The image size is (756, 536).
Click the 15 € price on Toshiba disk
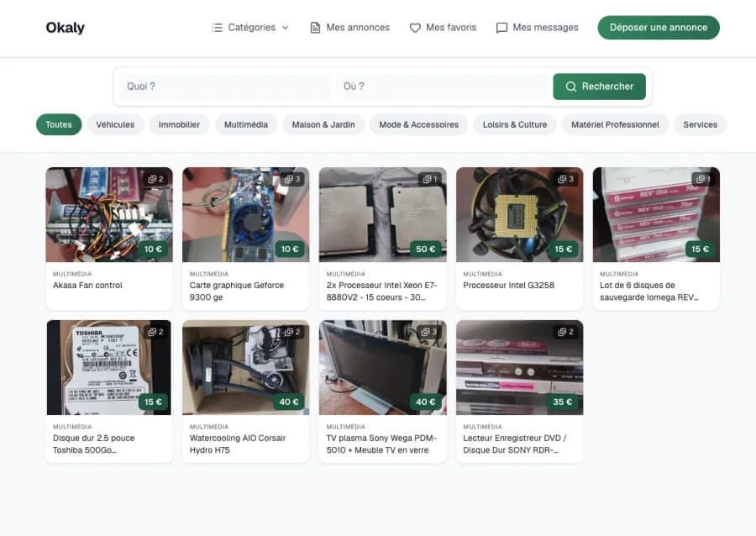coord(153,402)
